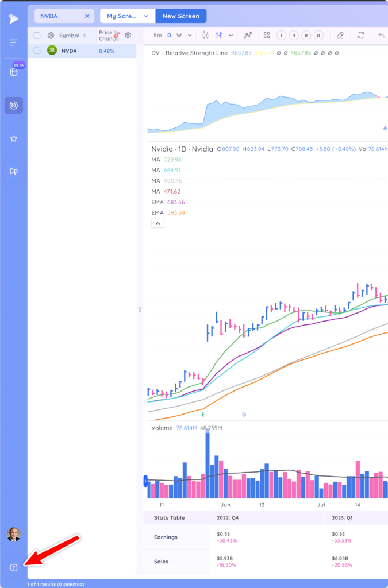Image resolution: width=388 pixels, height=588 pixels.
Task: Remove the NVDA search filter X
Action: [87, 16]
